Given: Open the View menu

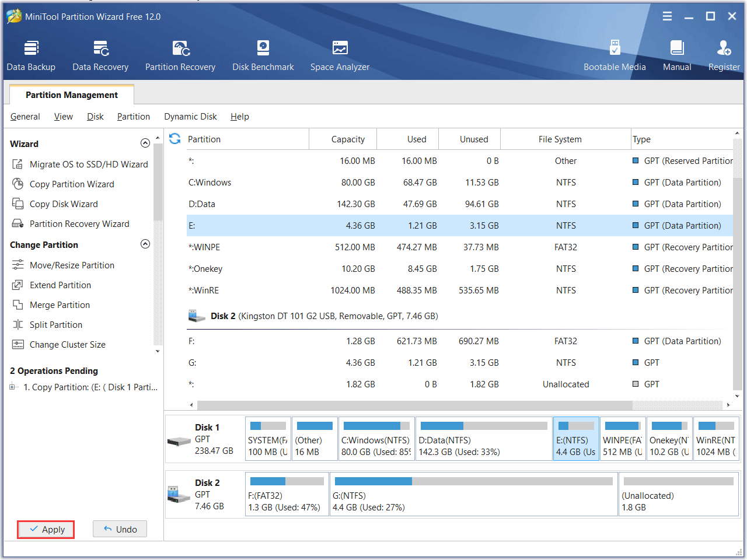Looking at the screenshot, I should [64, 117].
